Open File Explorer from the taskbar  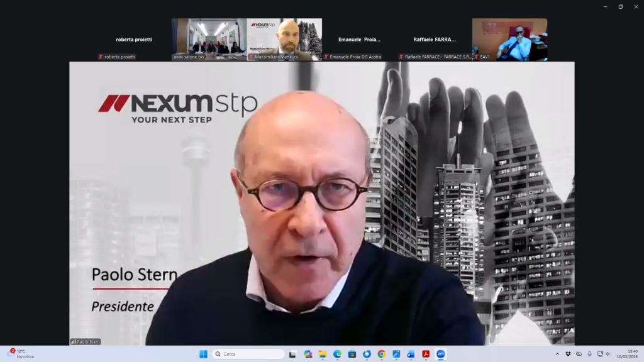323,354
